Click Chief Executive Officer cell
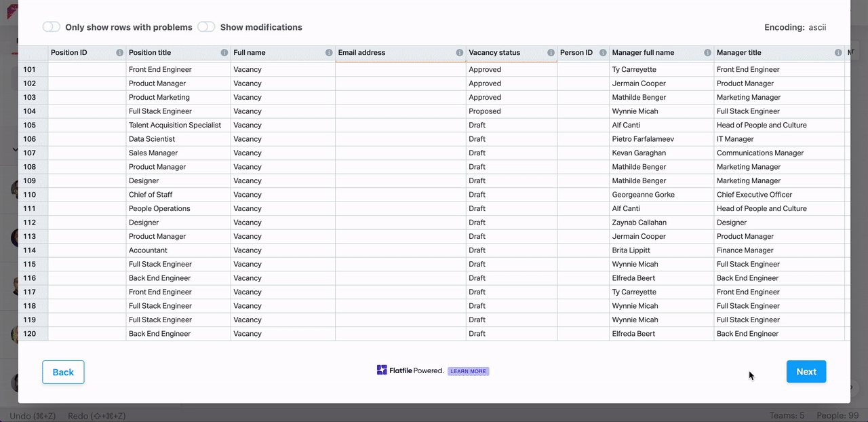 [779, 195]
